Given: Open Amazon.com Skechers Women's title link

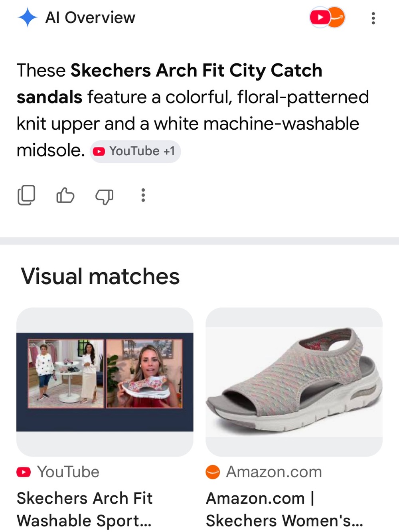Looking at the screenshot, I should click(284, 509).
